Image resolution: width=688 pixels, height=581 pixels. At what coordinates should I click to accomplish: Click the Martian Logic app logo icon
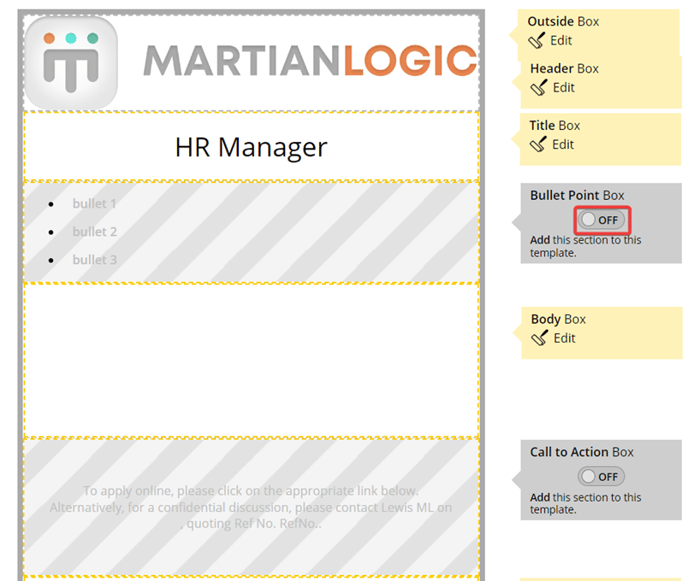71,63
